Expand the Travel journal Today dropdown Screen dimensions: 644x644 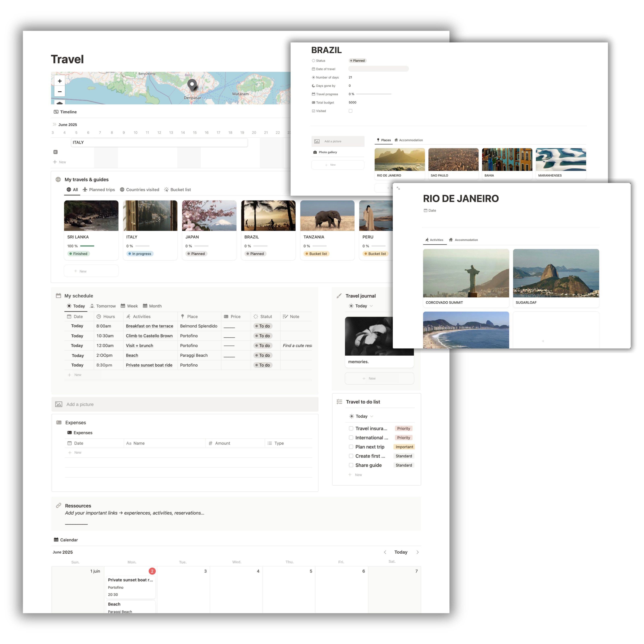click(x=361, y=306)
